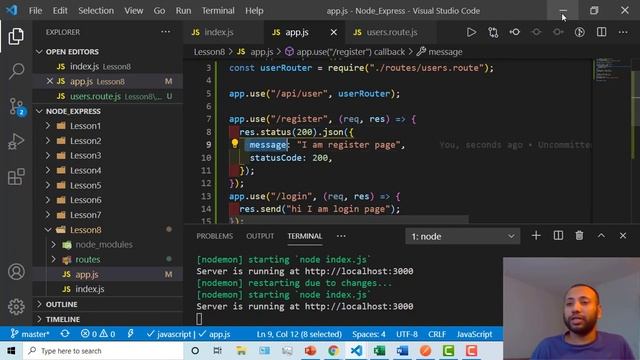Expand the Timeline section
Image resolution: width=640 pixels, height=360 pixels.
40,319
